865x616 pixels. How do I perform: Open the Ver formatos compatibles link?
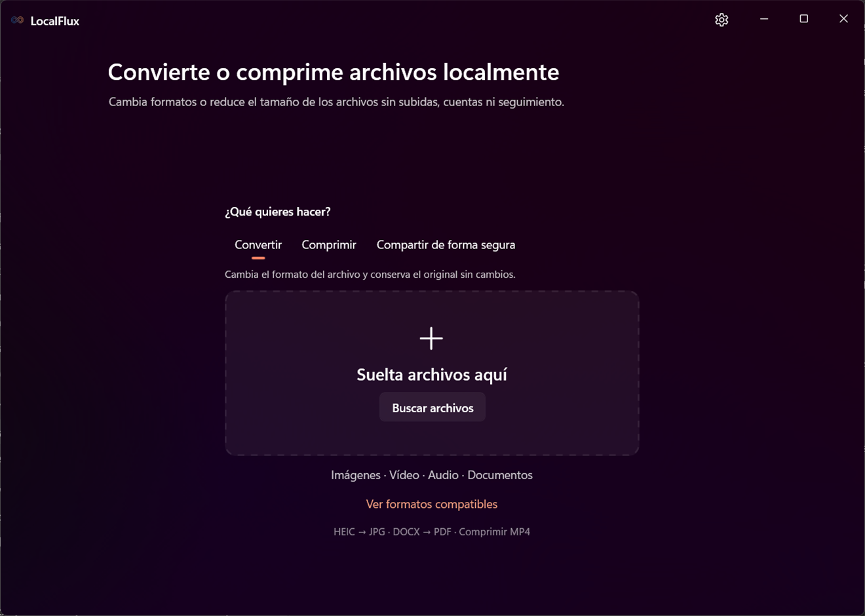click(x=432, y=504)
